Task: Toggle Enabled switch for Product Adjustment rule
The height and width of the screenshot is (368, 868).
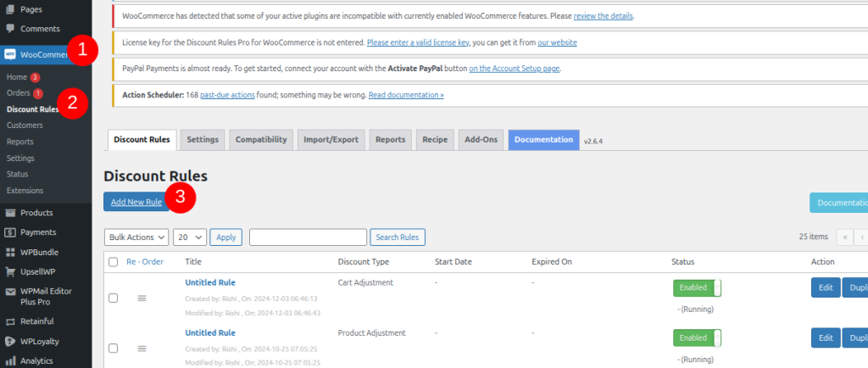Action: [x=697, y=338]
